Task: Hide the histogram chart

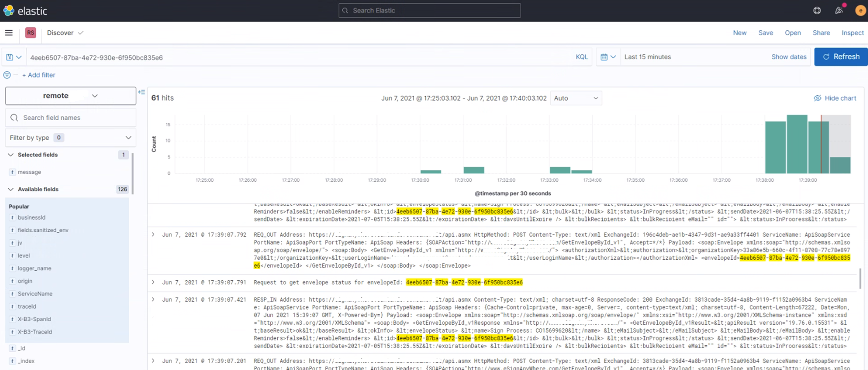Action: point(835,98)
